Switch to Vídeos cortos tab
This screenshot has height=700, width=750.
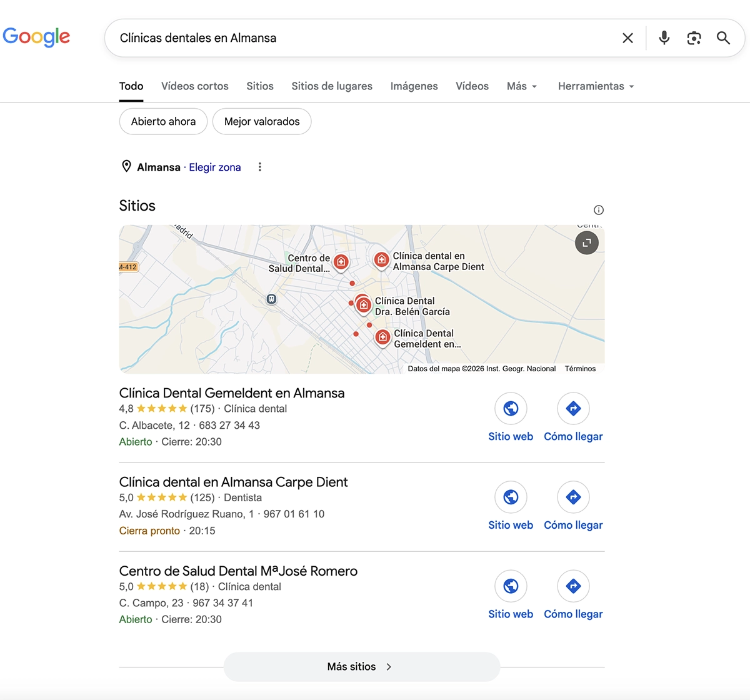pyautogui.click(x=195, y=86)
